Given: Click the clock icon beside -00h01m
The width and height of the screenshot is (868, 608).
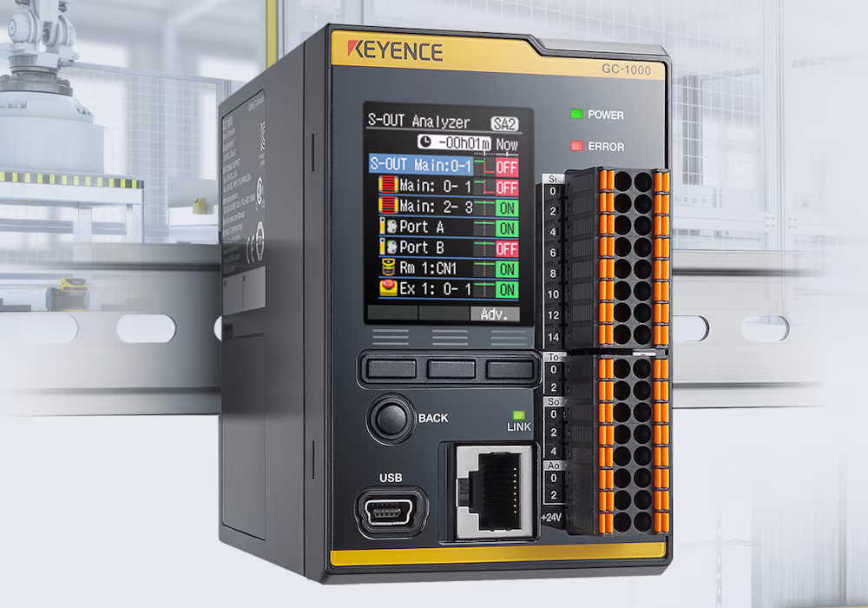Looking at the screenshot, I should point(425,142).
